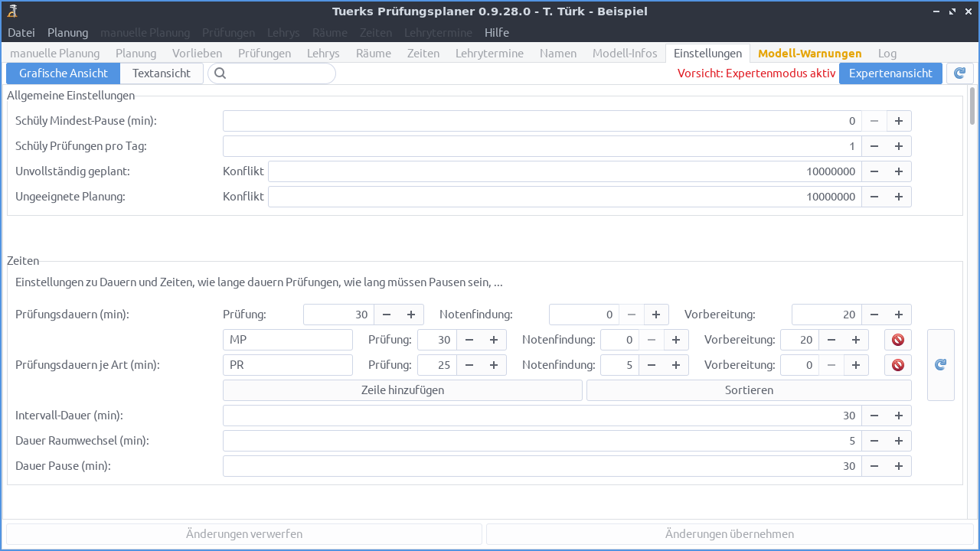The image size is (980, 551).
Task: Switch to Textansicht mode
Action: [x=162, y=73]
